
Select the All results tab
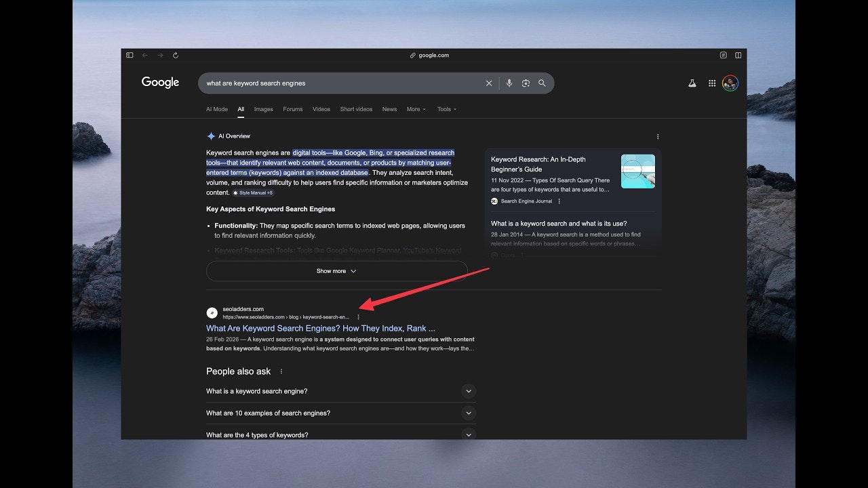241,109
